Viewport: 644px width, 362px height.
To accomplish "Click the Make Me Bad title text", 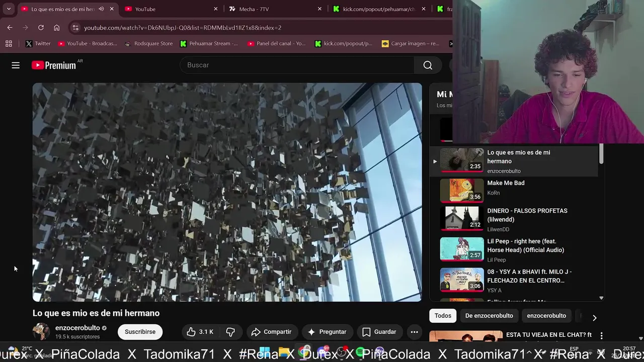I will point(506,183).
